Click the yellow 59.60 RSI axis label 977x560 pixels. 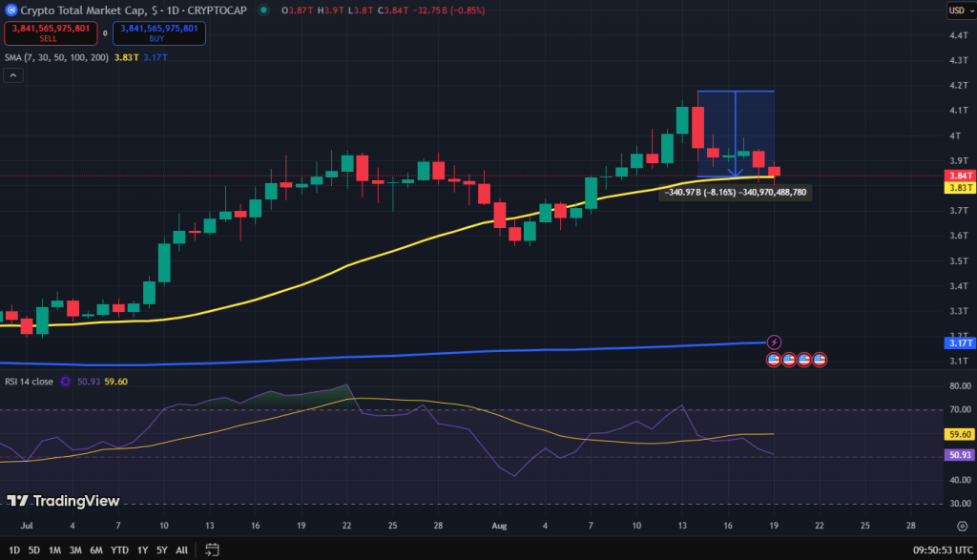click(x=960, y=434)
